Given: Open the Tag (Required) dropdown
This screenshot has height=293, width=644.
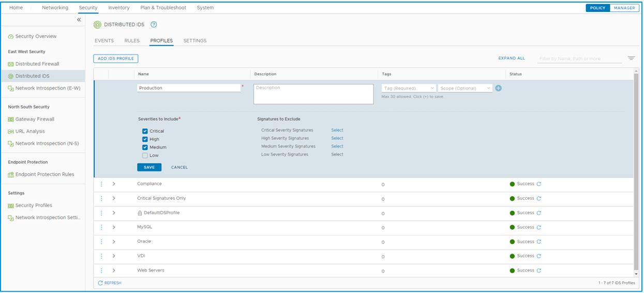Looking at the screenshot, I should coord(409,89).
